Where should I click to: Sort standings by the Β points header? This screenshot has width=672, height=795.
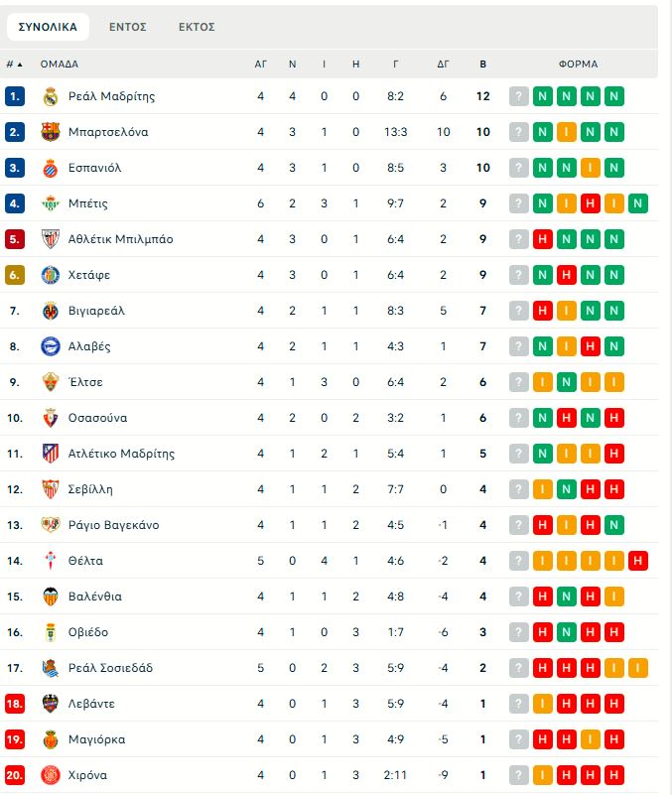(483, 64)
